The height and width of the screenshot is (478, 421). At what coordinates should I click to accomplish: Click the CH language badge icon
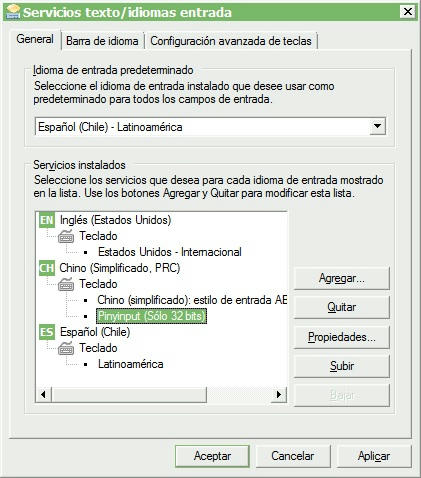click(47, 268)
